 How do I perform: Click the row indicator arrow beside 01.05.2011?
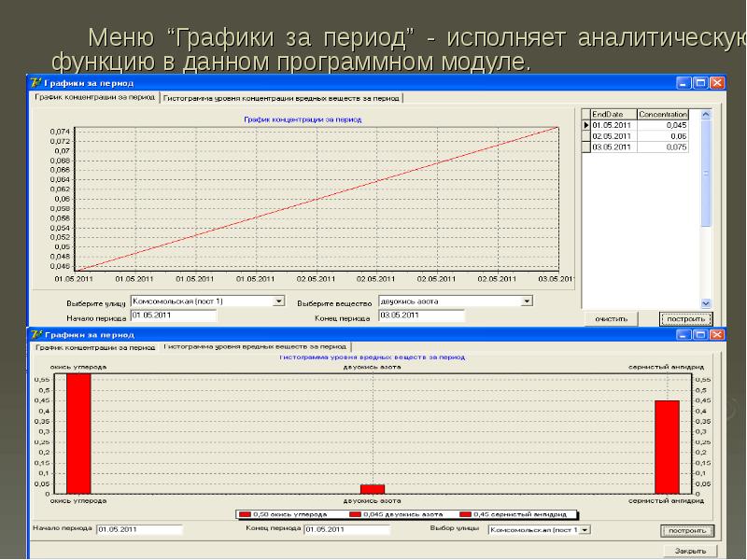point(585,125)
